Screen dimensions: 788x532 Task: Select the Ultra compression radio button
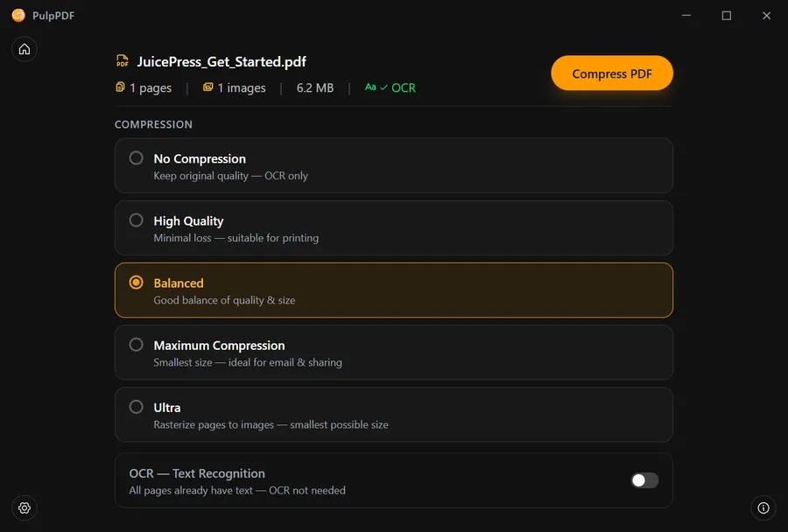coord(136,406)
